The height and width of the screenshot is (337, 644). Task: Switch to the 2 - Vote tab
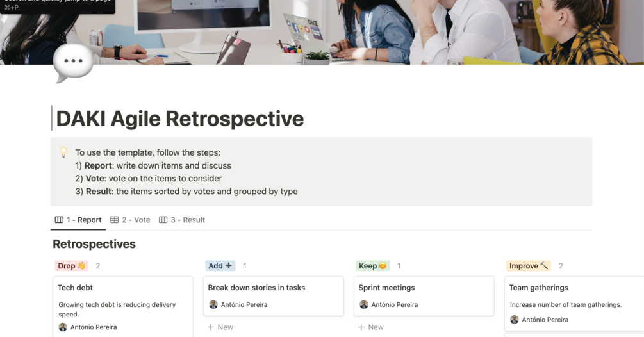[130, 220]
